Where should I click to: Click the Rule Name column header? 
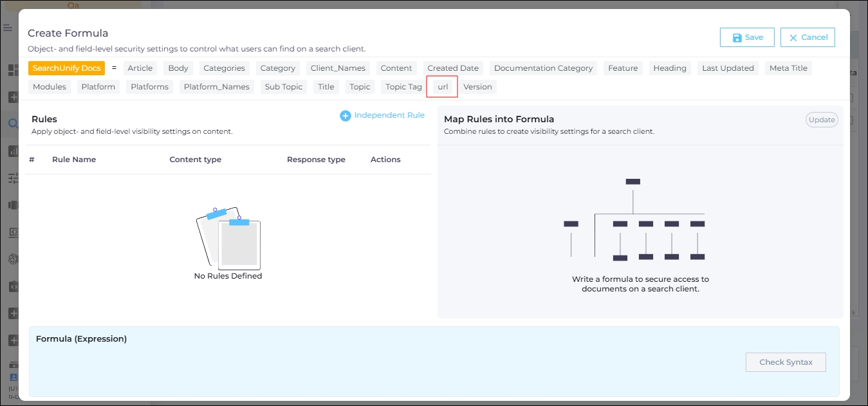(x=74, y=160)
